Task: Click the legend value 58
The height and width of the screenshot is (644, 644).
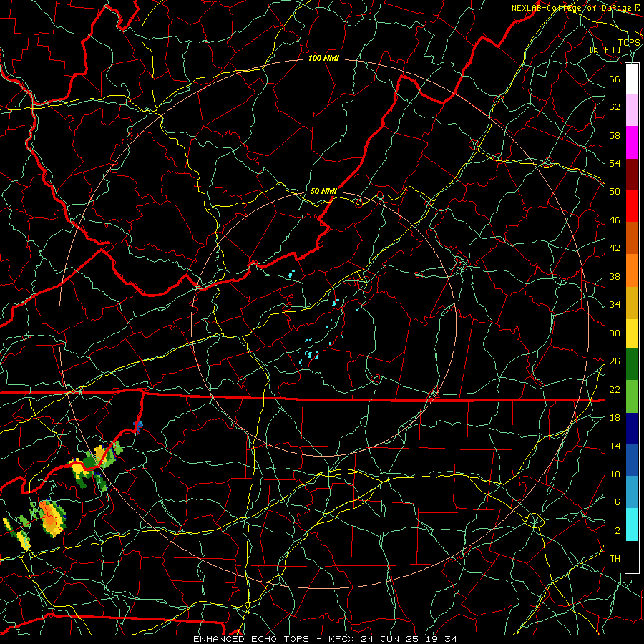Action: tap(615, 135)
